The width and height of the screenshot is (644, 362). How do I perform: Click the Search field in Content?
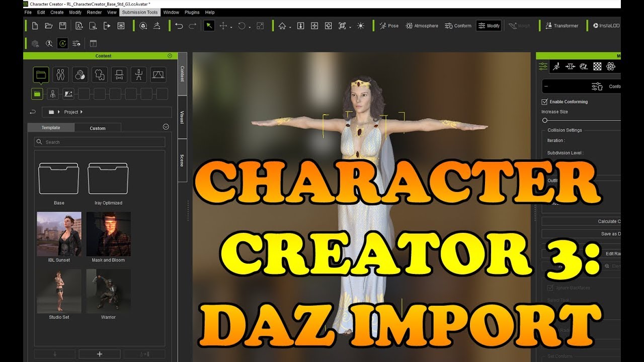click(100, 142)
